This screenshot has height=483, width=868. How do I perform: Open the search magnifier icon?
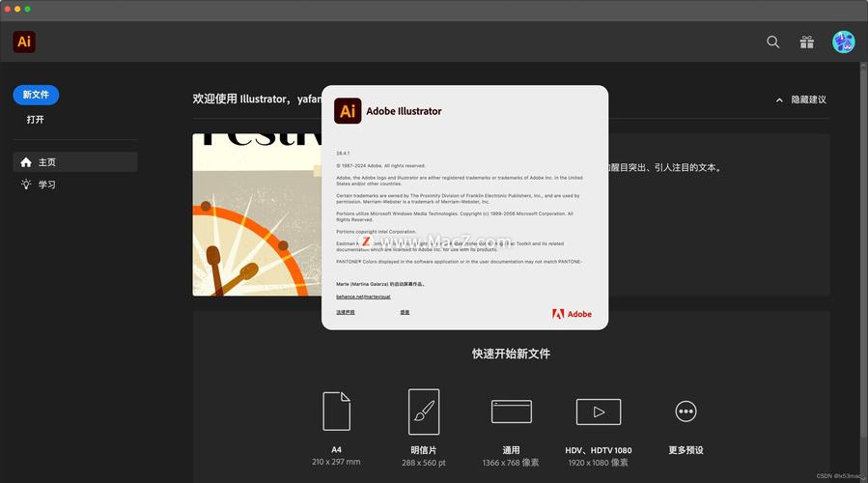click(x=772, y=42)
